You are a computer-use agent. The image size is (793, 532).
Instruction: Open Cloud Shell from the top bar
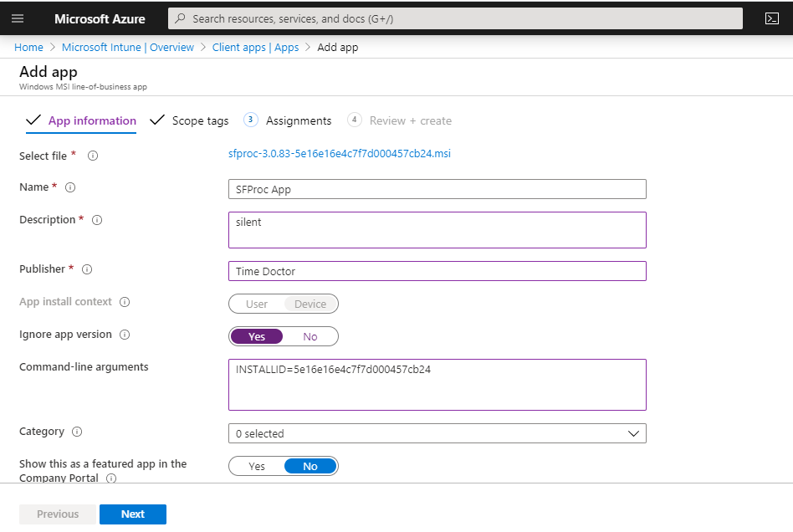[772, 18]
